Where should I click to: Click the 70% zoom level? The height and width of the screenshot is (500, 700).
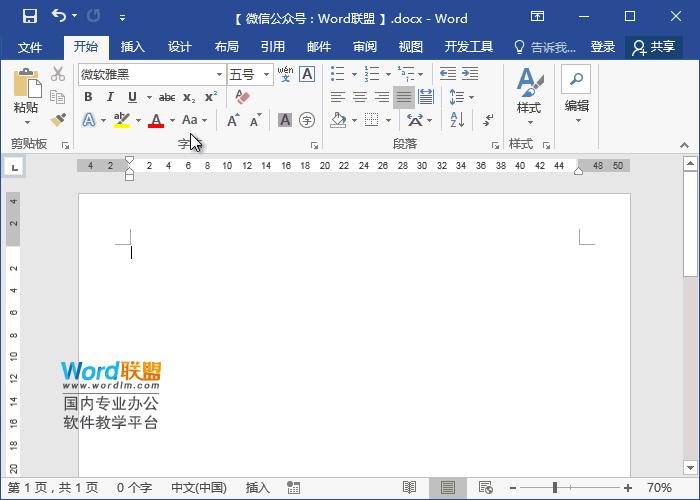tap(659, 488)
